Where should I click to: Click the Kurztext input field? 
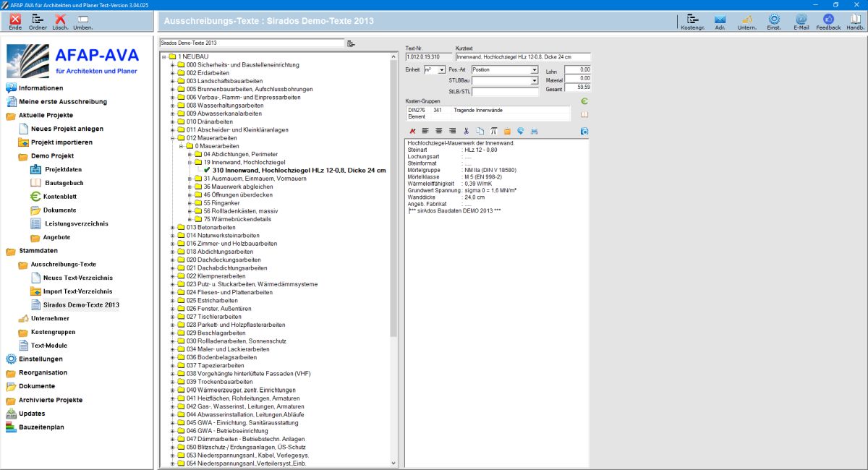coord(522,56)
